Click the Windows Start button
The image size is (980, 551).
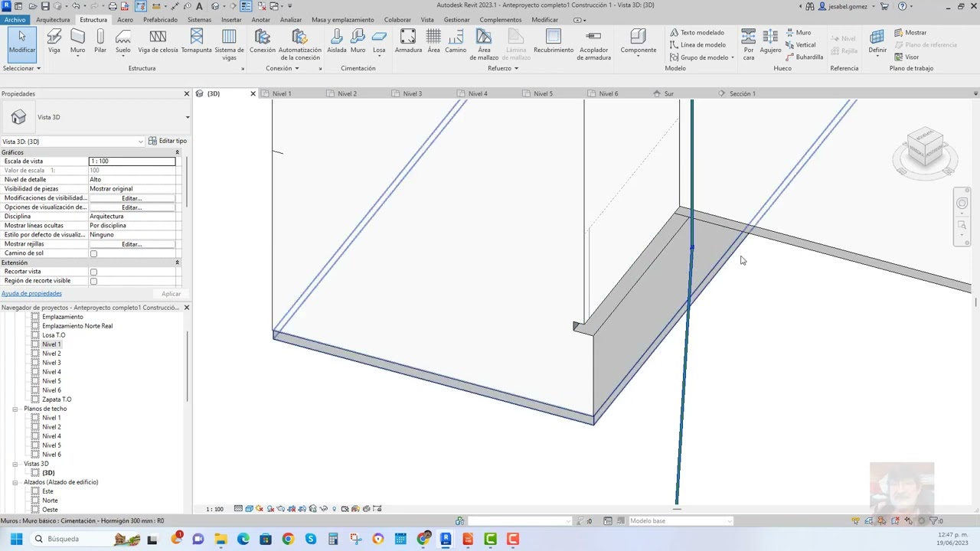(16, 539)
